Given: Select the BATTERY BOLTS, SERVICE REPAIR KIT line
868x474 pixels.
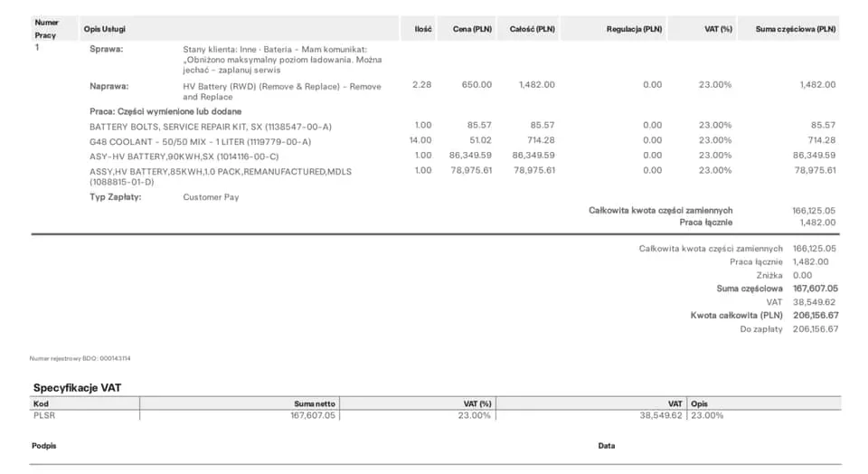Looking at the screenshot, I should click(x=210, y=127).
